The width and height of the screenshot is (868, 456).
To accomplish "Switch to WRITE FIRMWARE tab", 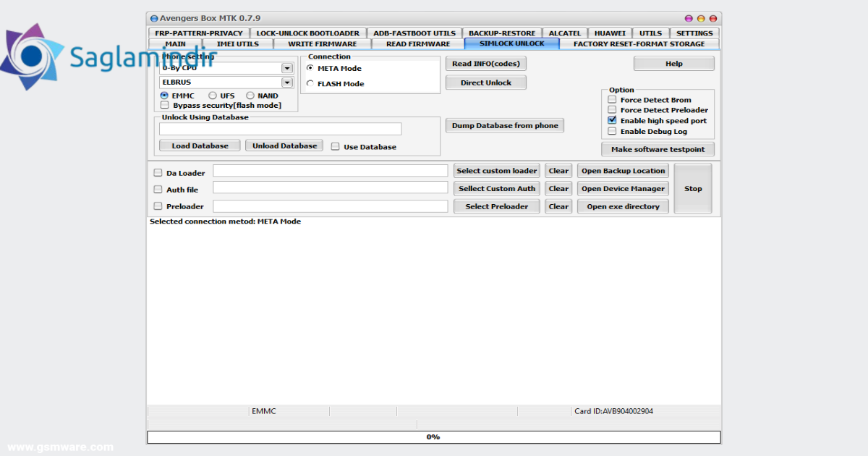I will [322, 44].
